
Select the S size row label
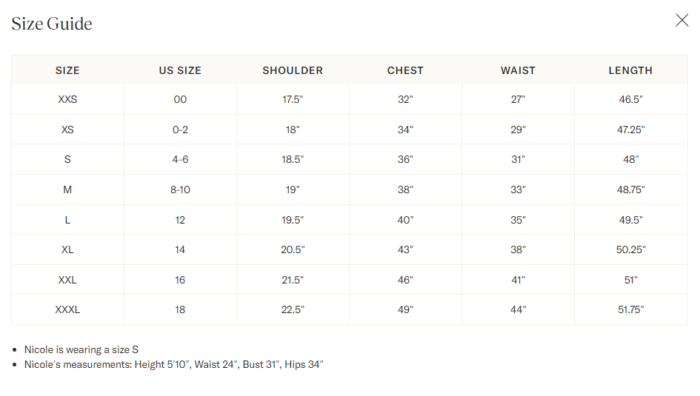(x=67, y=159)
